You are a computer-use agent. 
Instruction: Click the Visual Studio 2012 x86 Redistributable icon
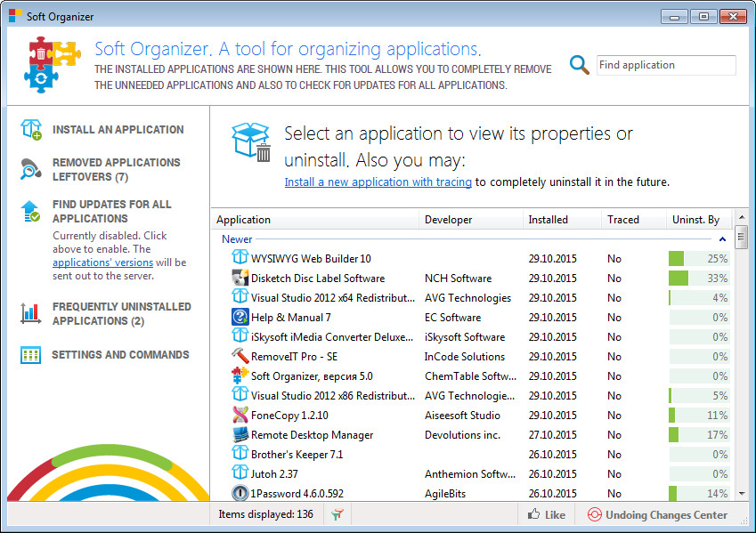(x=240, y=394)
